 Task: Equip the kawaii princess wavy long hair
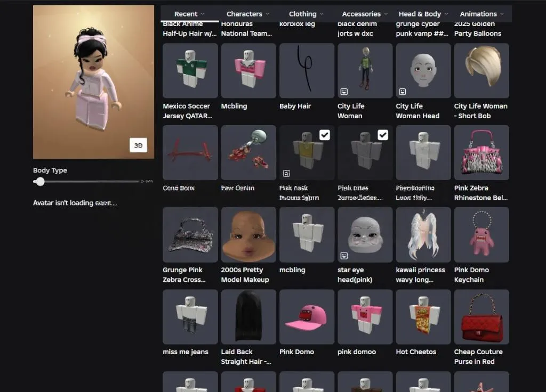click(x=423, y=235)
